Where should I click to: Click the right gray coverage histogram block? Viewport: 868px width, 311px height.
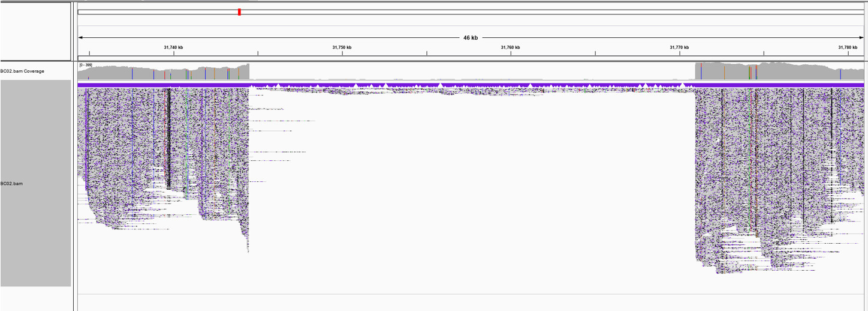(x=779, y=71)
